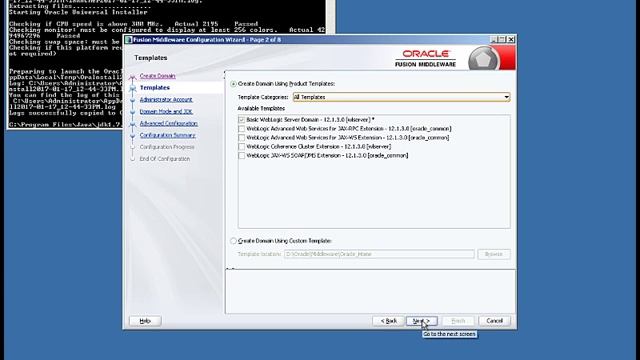Click the Create Domain step link
Image resolution: width=640 pixels, height=360 pixels.
[x=158, y=76]
